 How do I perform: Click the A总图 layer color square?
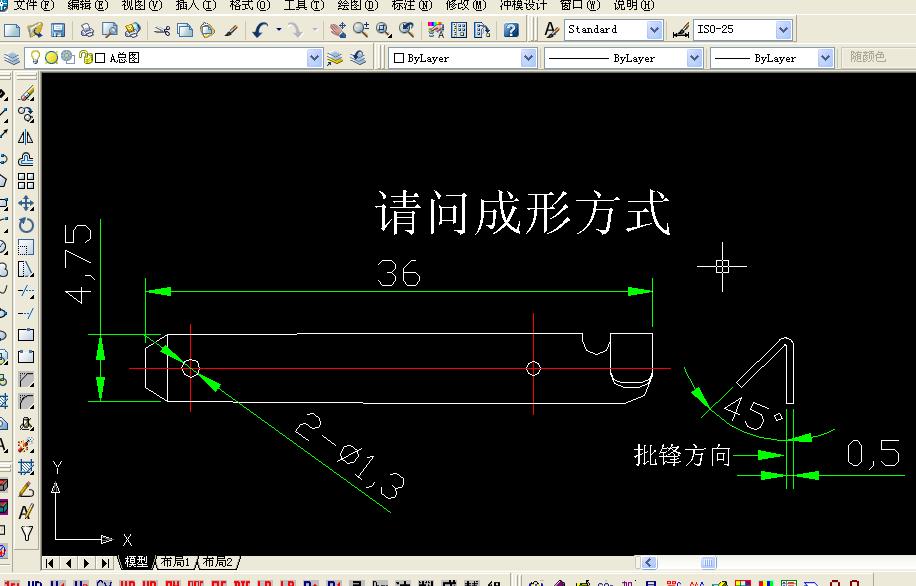click(x=100, y=58)
